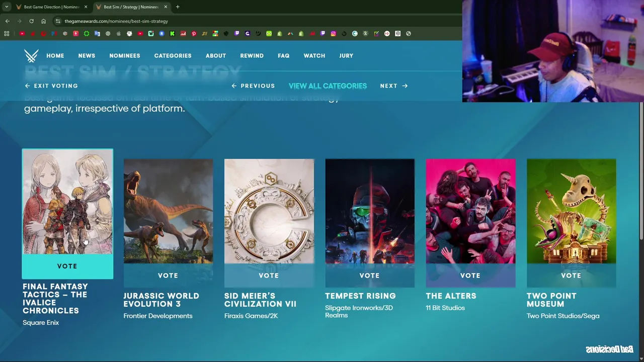Click the 11 Bit Studios text
This screenshot has height=362, width=644.
coord(445,308)
